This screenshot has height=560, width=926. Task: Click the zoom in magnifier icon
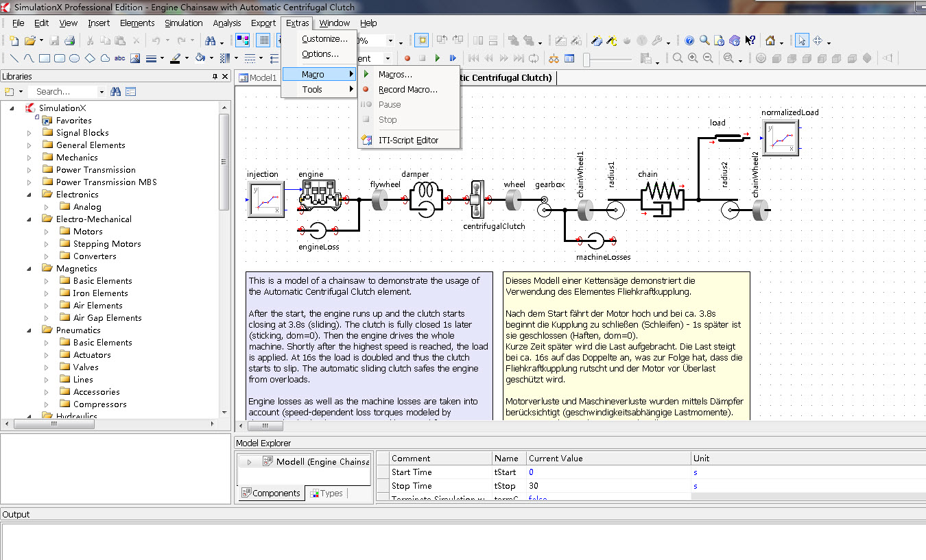click(x=693, y=58)
